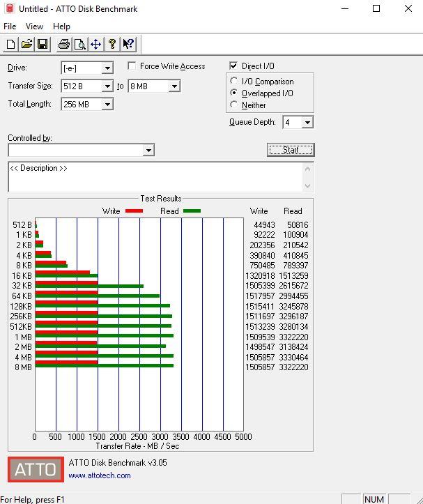Enable Force Write Access checkbox
The width and height of the screenshot is (423, 504).
(x=132, y=66)
